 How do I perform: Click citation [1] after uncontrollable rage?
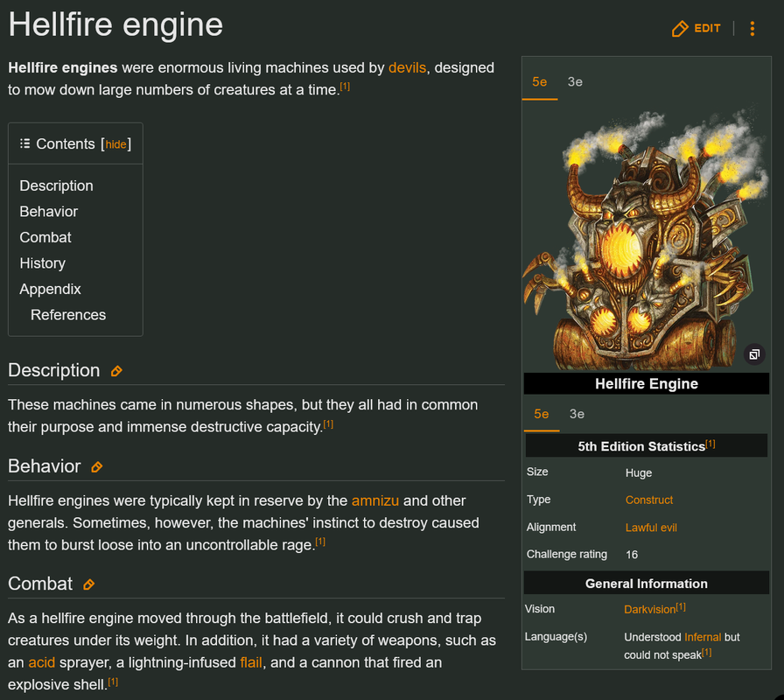(x=320, y=542)
